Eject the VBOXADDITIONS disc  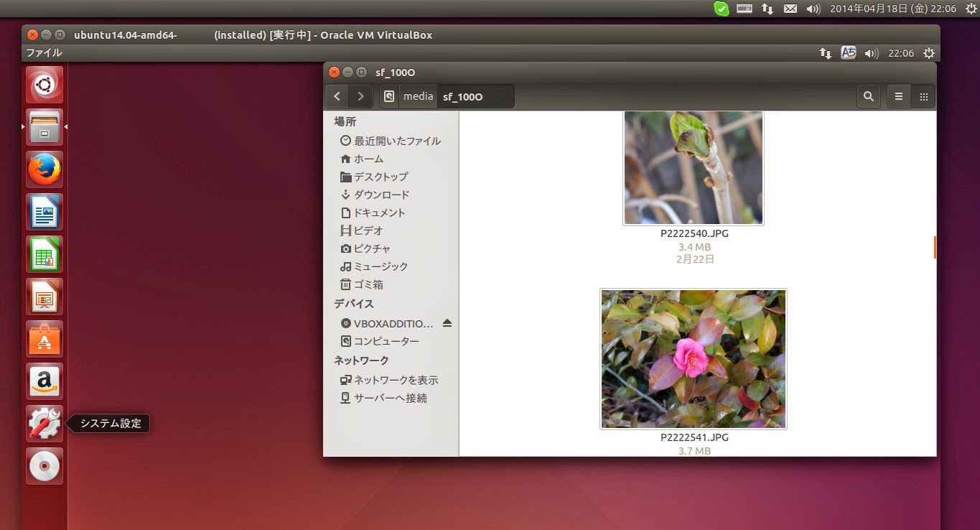(x=447, y=323)
